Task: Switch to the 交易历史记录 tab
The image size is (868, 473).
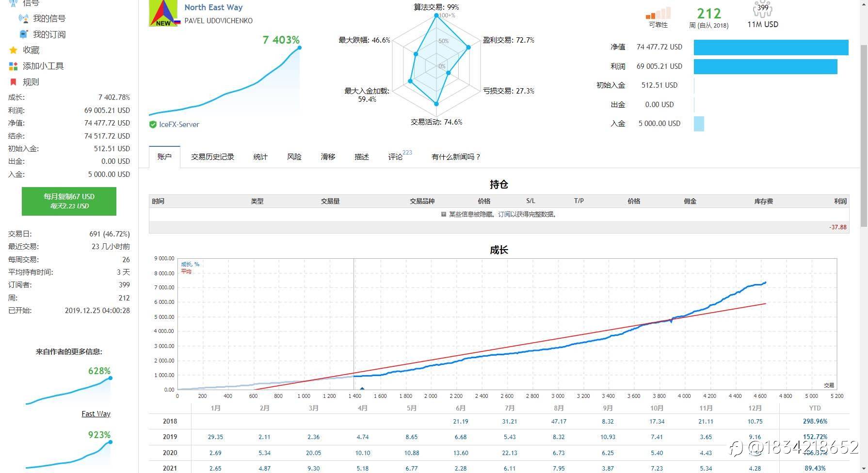Action: coord(212,157)
